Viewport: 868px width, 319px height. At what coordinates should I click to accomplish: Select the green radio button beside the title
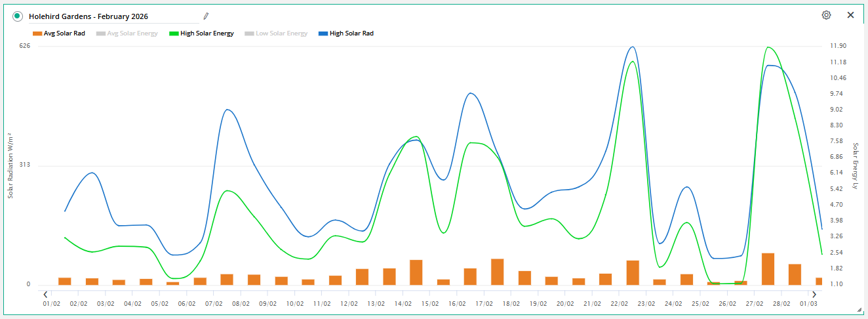point(18,16)
